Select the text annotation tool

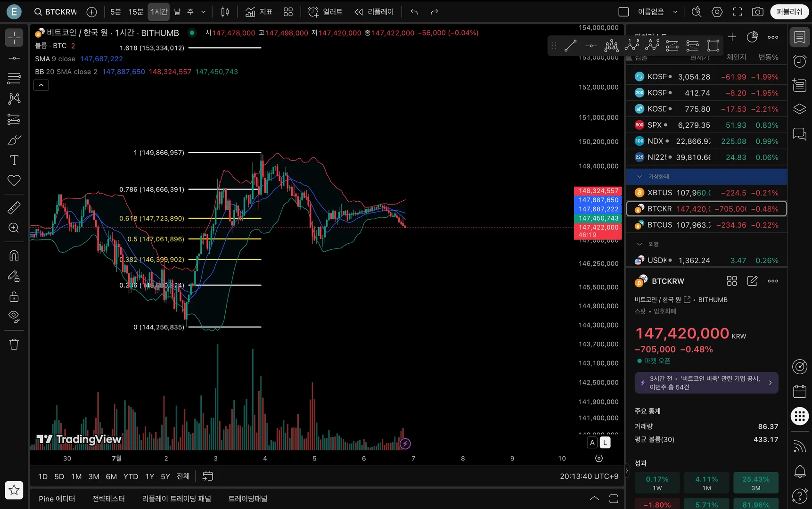pyautogui.click(x=14, y=160)
